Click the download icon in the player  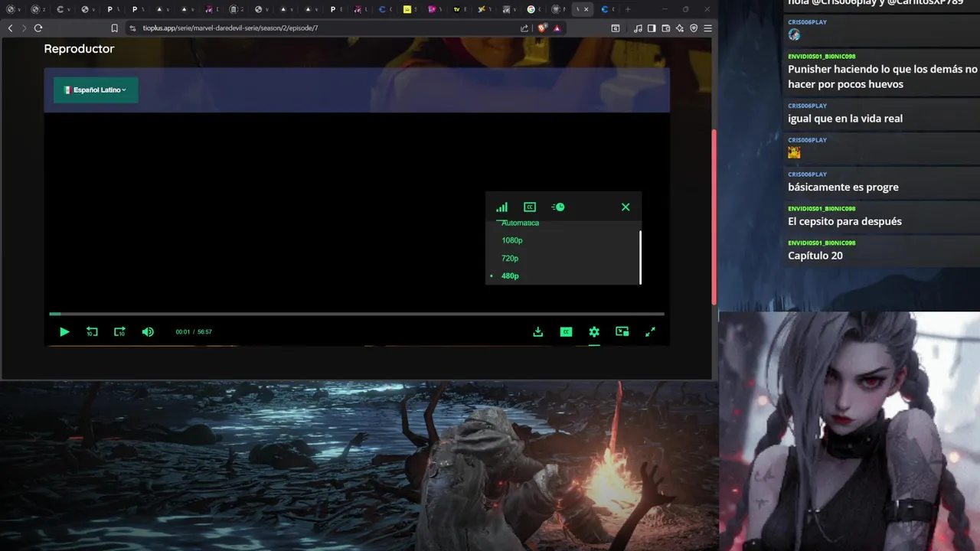[538, 331]
